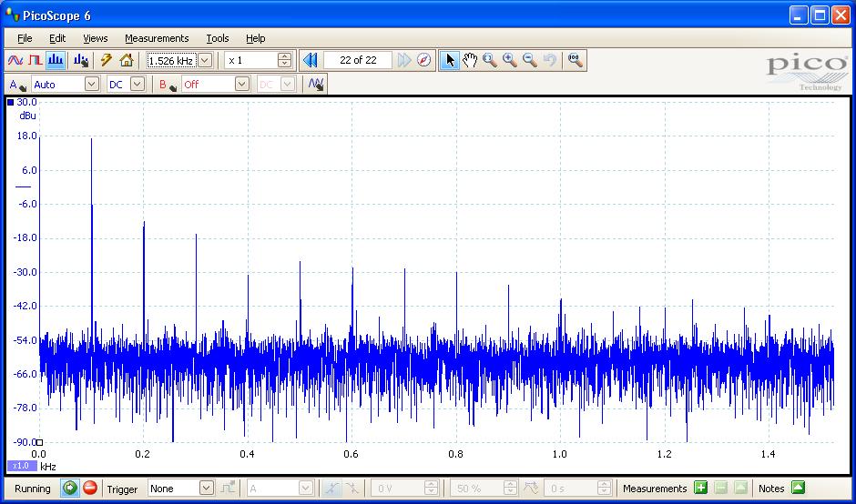Click the zoom-in magnifier tool
This screenshot has height=504, width=856.
point(510,60)
